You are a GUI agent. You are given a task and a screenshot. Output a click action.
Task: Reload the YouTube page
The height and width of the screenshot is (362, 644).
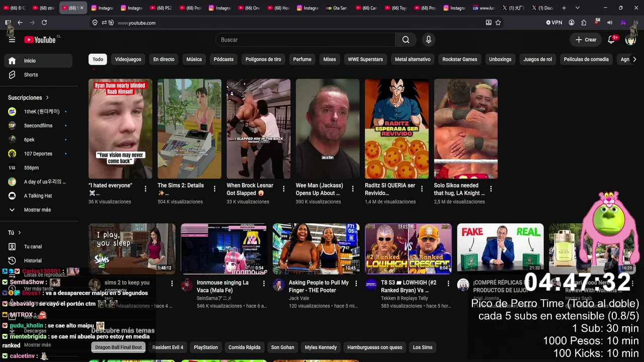(44, 23)
